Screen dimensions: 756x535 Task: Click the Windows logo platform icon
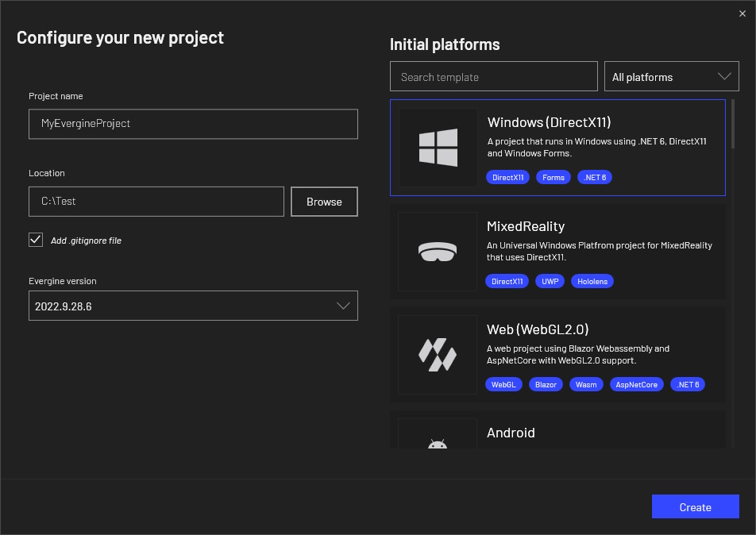pos(438,148)
